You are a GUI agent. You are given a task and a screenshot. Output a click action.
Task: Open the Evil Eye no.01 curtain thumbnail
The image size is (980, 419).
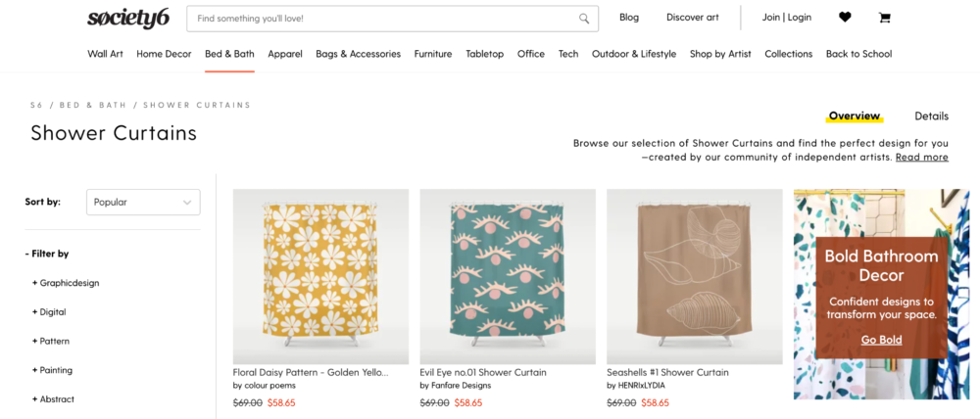click(x=508, y=276)
